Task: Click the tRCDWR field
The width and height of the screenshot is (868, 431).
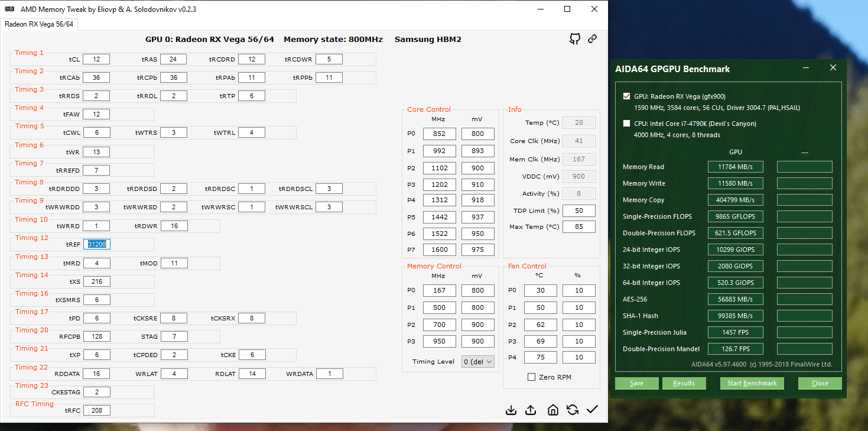Action: click(329, 59)
